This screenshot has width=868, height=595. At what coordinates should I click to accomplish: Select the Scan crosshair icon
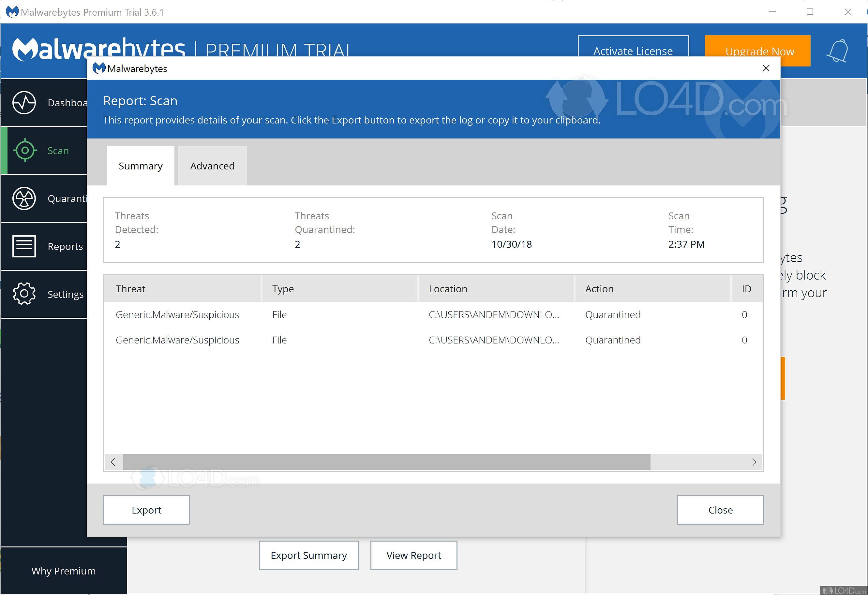pos(25,150)
